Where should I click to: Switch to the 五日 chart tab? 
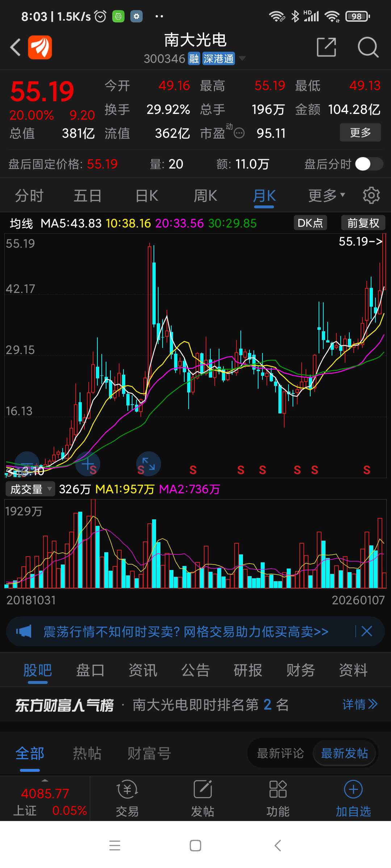[88, 196]
